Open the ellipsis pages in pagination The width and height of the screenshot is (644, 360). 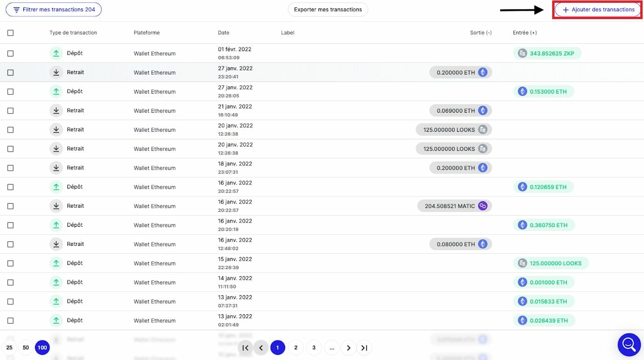[331, 347]
